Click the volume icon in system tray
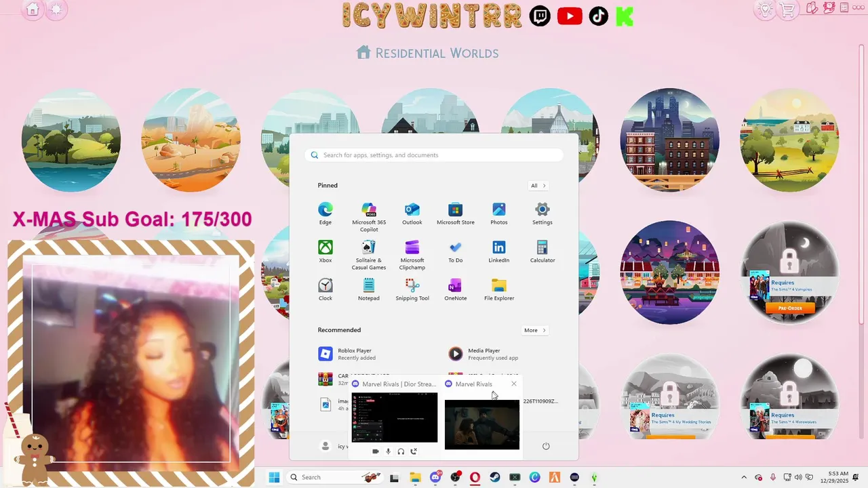The image size is (868, 488). click(x=797, y=477)
